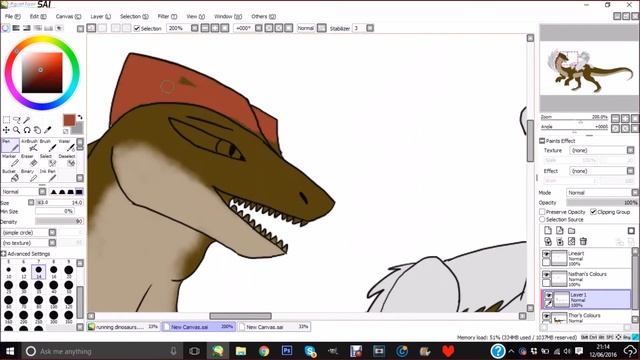Toggle the Selection checkbox in toolbar
This screenshot has width=640, height=360.
click(137, 28)
